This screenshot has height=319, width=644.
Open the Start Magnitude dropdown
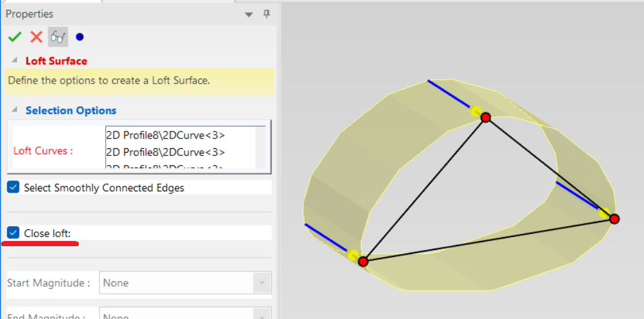(261, 283)
